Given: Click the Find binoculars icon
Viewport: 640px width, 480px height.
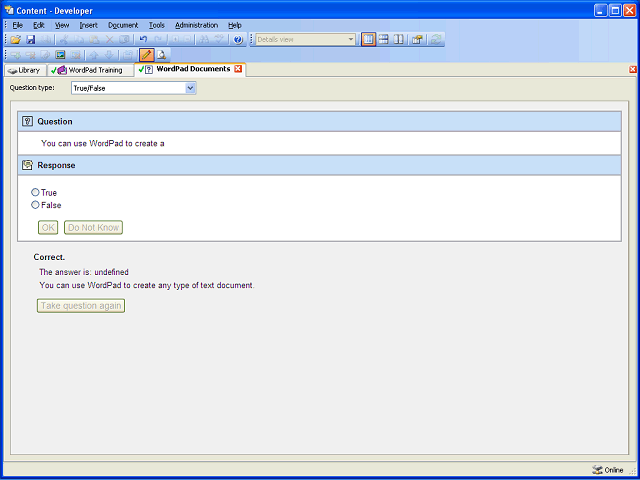Looking at the screenshot, I should (x=204, y=40).
